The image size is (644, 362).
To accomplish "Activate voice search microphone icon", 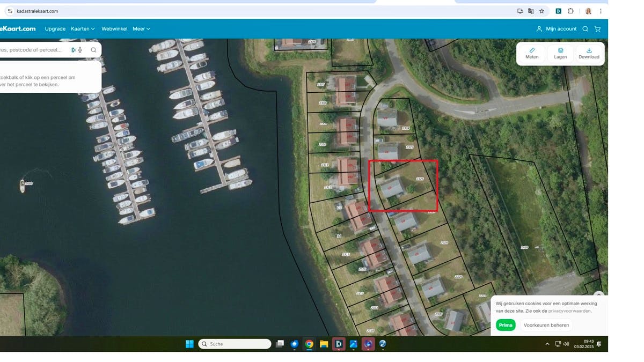I will [x=80, y=50].
